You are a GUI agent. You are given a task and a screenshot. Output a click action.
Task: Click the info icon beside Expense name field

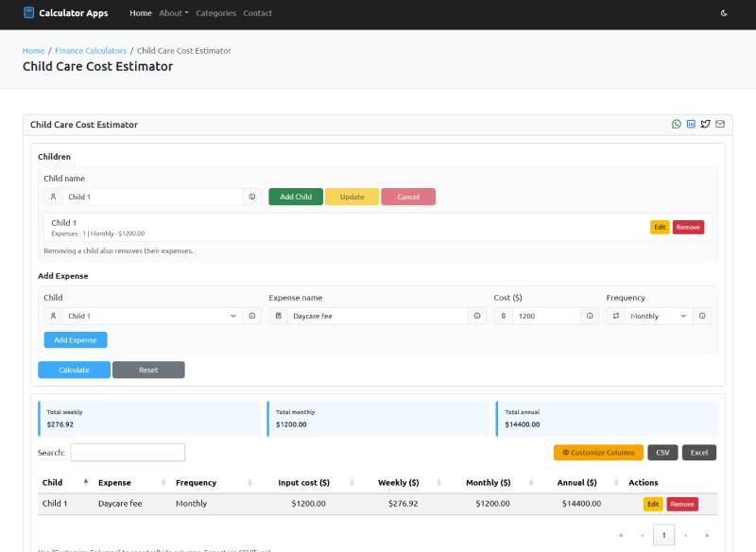[x=477, y=316]
